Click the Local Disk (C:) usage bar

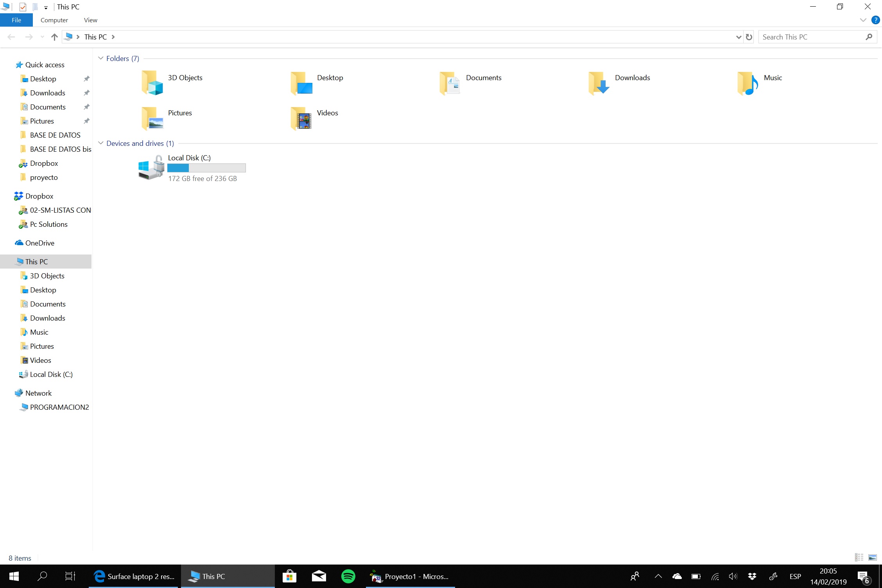click(x=206, y=168)
